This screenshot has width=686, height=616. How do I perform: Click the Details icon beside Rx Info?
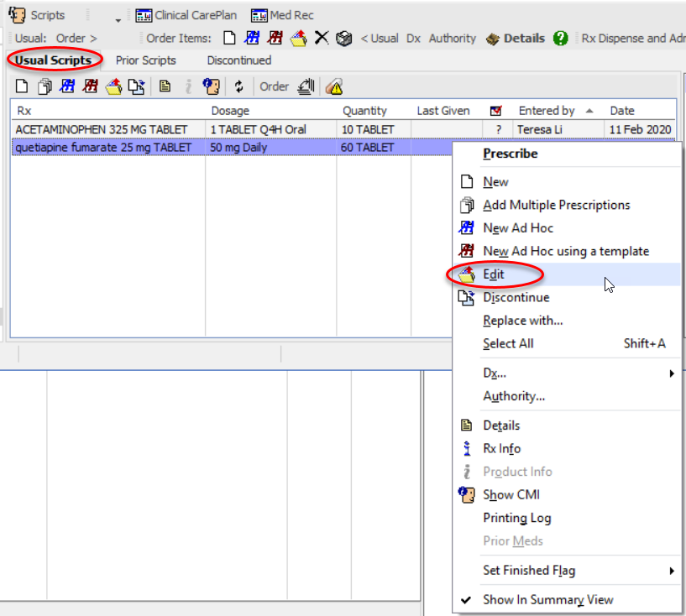pos(165,86)
